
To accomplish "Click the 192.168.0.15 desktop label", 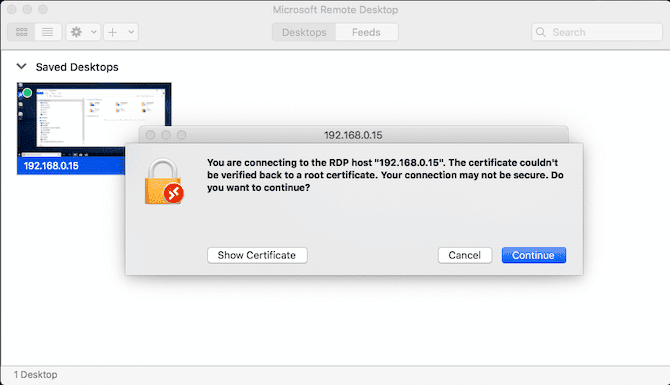I will point(51,166).
